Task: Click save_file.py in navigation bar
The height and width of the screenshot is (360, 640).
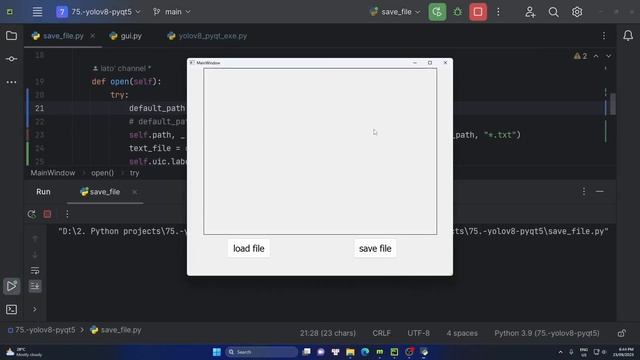Action: 116,330
